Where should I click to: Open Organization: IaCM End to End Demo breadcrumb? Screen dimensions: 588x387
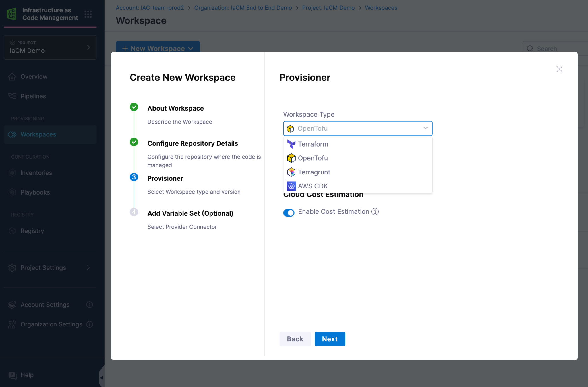tap(243, 8)
